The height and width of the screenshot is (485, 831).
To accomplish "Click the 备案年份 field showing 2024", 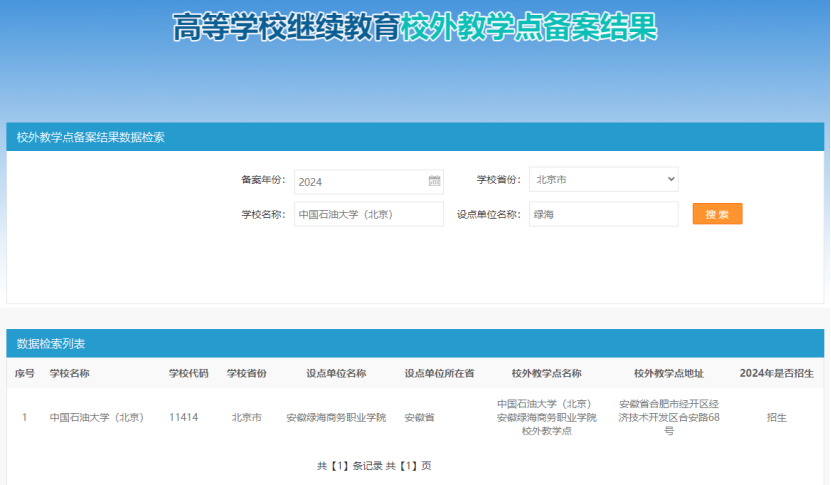I will 360,181.
